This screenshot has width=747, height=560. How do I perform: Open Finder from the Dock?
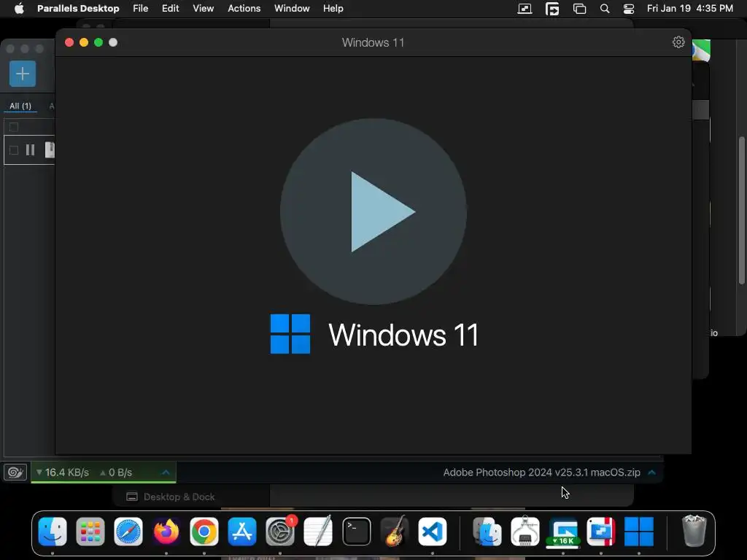pos(53,532)
